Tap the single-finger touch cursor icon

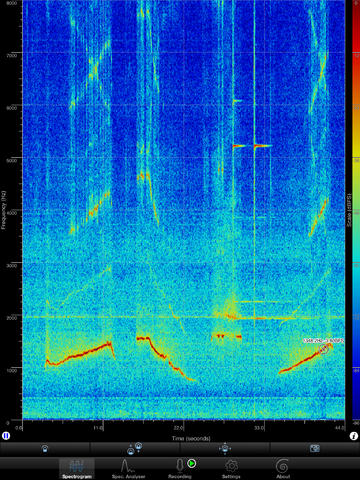[x=45, y=449]
